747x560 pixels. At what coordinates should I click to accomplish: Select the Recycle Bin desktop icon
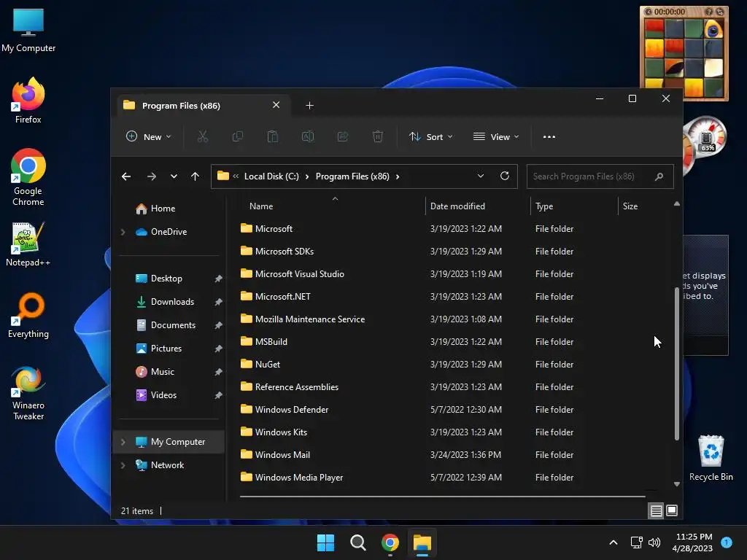click(711, 458)
